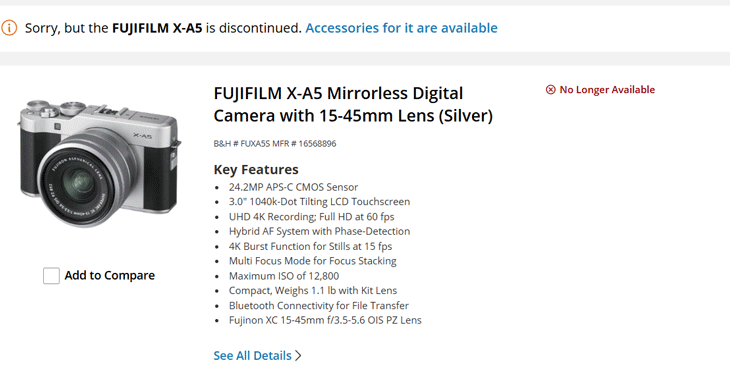Open Accessories for it are available link
Image resolution: width=730 pixels, height=374 pixels.
pyautogui.click(x=401, y=28)
